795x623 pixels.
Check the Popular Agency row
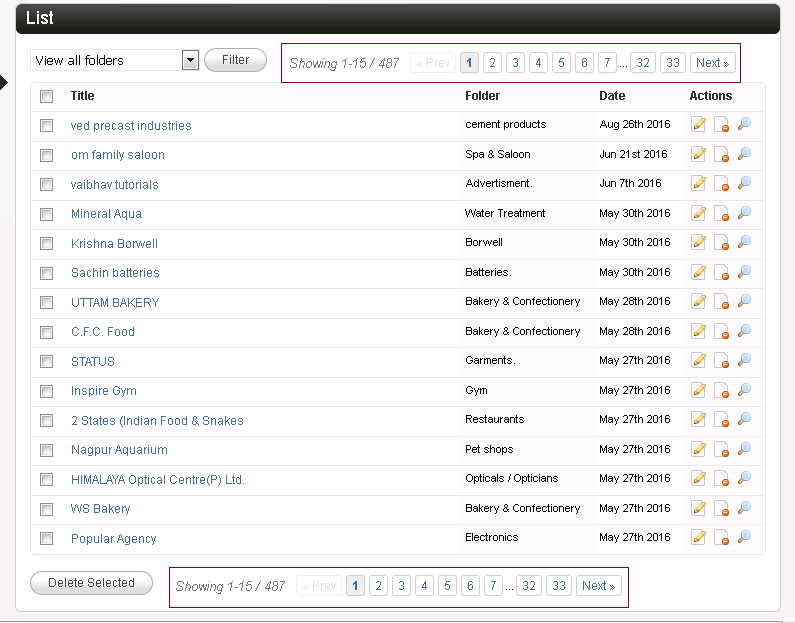pyautogui.click(x=47, y=538)
